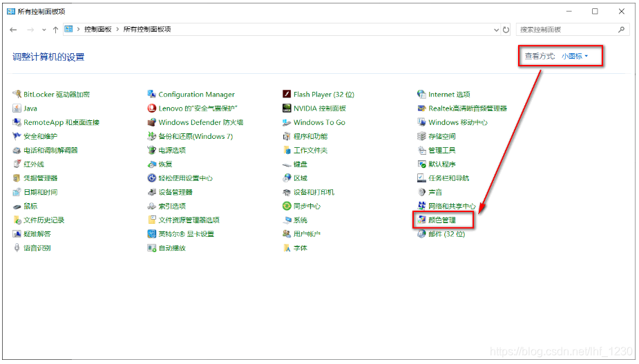Open recent locations dropdown arrow
The height and width of the screenshot is (364, 639).
click(44, 30)
